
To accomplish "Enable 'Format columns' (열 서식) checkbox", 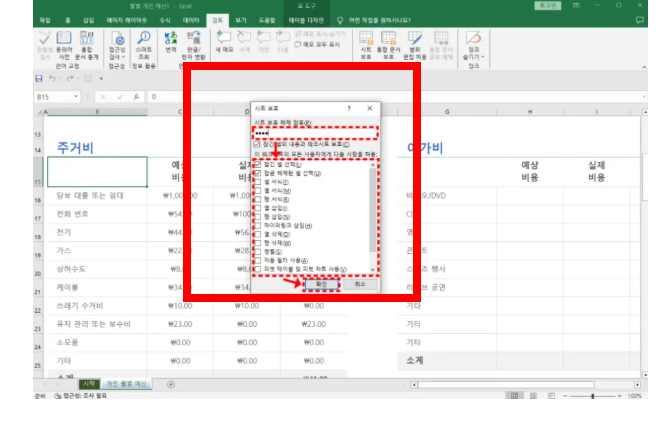I will click(x=257, y=191).
